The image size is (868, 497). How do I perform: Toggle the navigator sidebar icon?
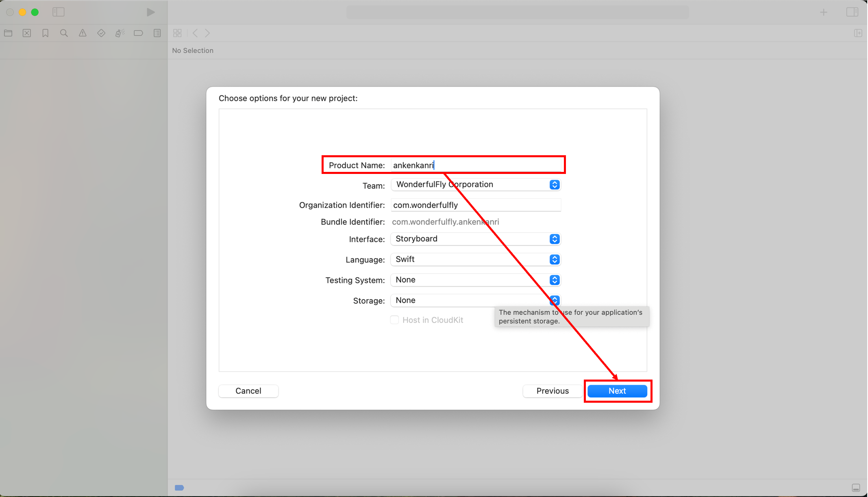(x=59, y=12)
